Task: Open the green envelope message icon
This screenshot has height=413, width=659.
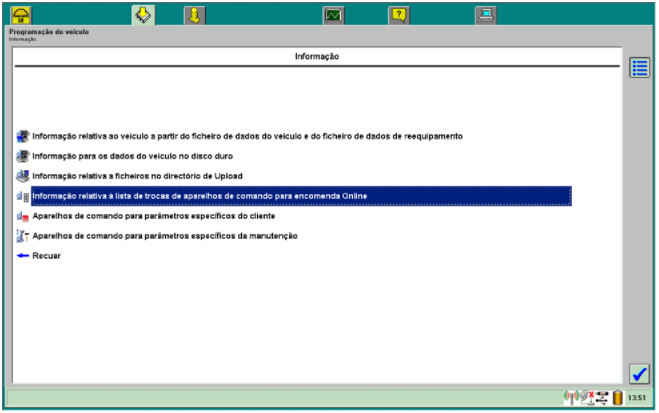Action: [x=333, y=14]
